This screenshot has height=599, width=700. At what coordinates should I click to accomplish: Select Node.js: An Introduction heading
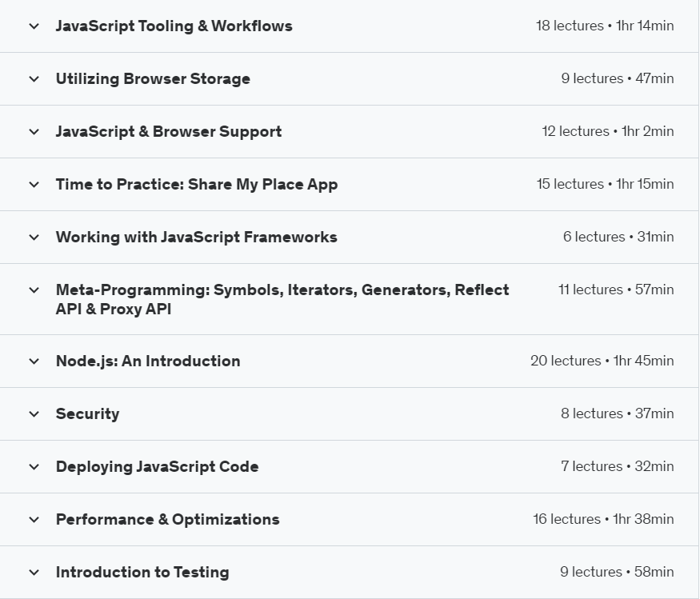[x=148, y=361]
